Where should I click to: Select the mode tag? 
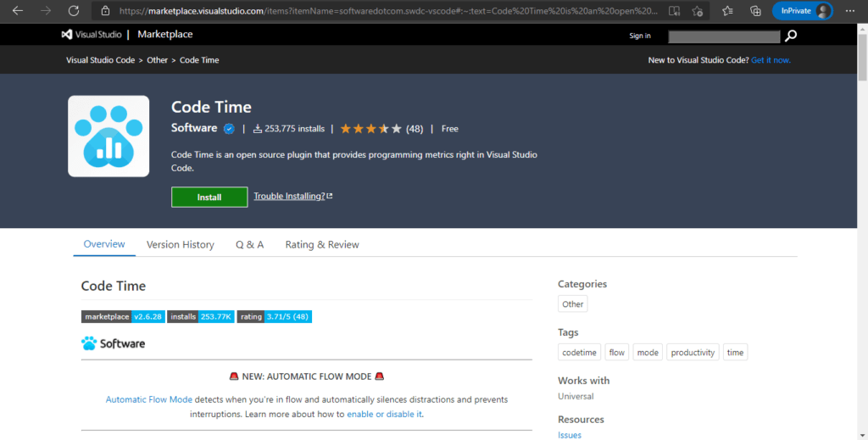pyautogui.click(x=648, y=352)
